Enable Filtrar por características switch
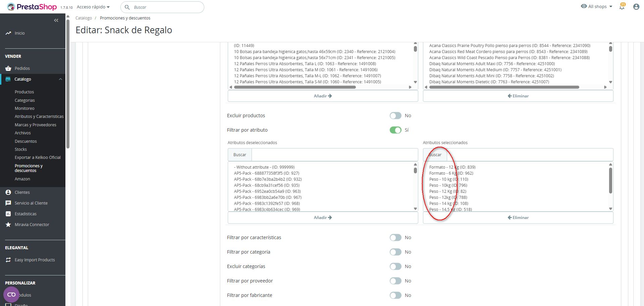This screenshot has height=306, width=644. pyautogui.click(x=395, y=237)
